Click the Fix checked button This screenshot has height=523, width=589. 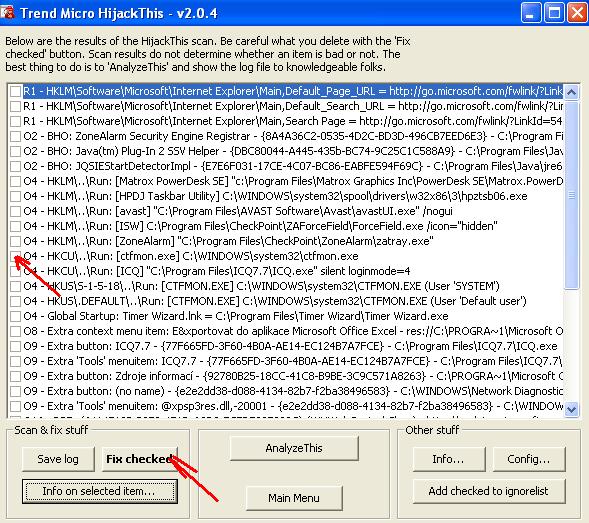pyautogui.click(x=140, y=459)
